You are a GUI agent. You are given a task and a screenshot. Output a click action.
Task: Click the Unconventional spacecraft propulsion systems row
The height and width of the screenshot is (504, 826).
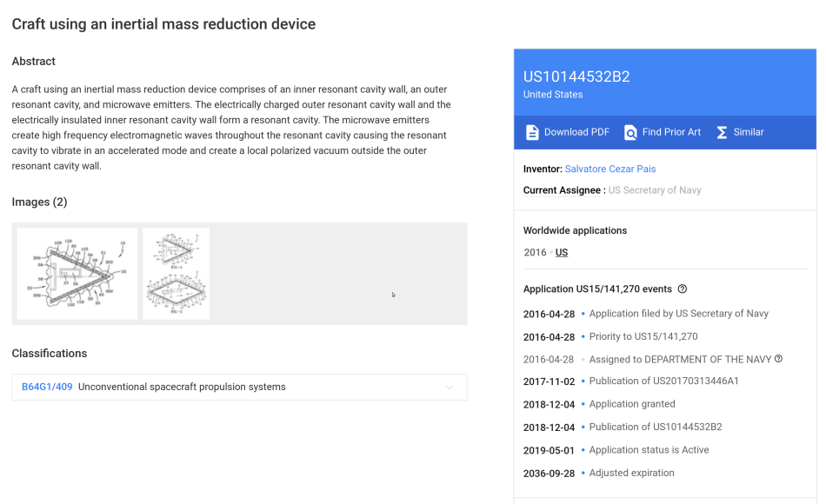tap(239, 387)
